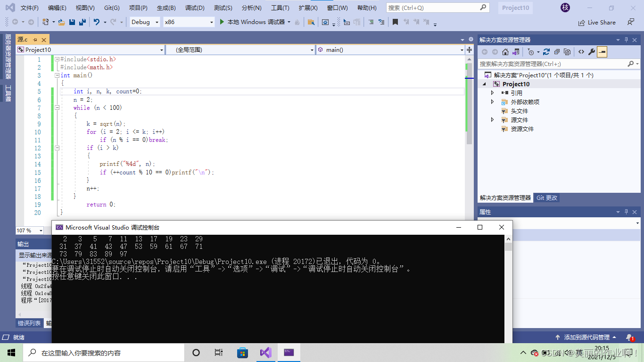The height and width of the screenshot is (362, 644).
Task: Collapse the while loop fold marker
Action: coord(57,108)
